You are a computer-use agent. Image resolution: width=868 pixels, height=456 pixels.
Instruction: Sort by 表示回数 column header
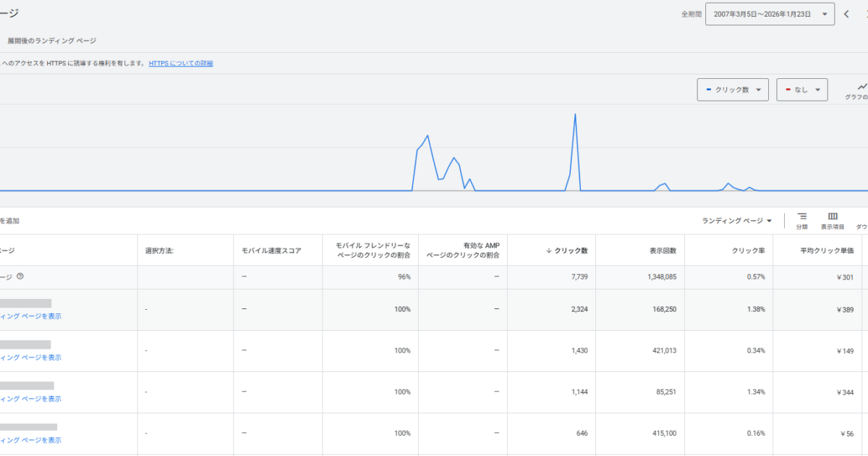click(x=663, y=250)
